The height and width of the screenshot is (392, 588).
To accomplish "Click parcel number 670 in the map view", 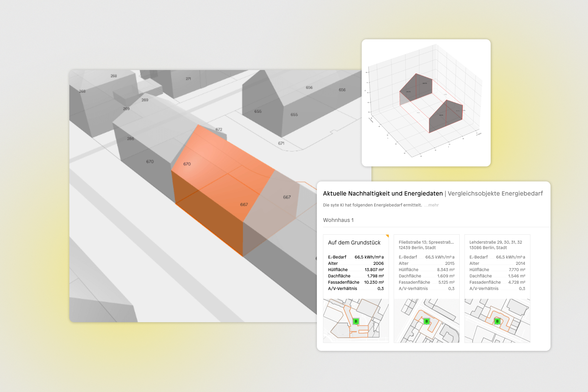I will point(150,161).
